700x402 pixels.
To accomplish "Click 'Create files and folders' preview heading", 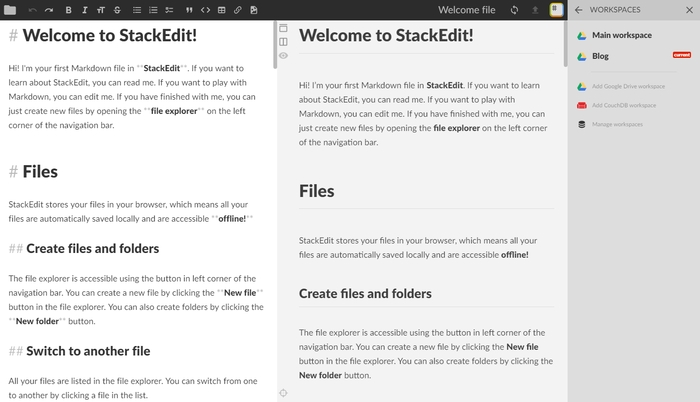I will (x=365, y=293).
